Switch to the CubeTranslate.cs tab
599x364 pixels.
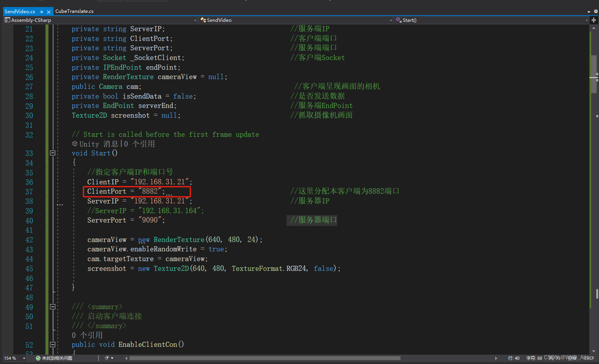point(74,11)
